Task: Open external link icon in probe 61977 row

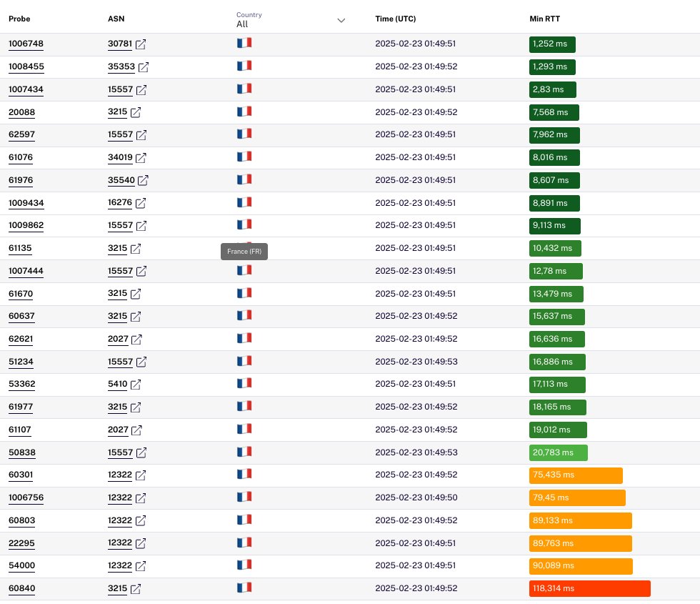Action: [x=136, y=407]
